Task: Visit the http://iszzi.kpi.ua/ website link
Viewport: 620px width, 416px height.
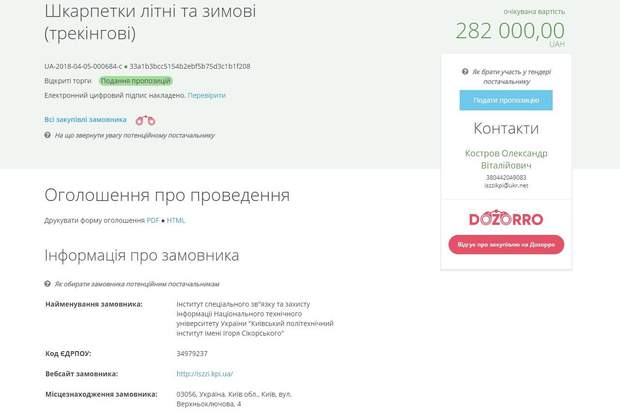Action: tap(204, 373)
